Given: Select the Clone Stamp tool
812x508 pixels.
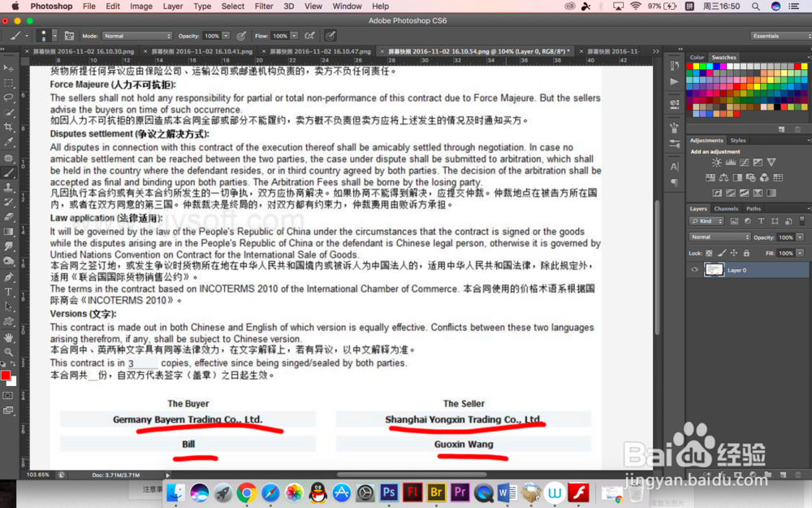Looking at the screenshot, I should [9, 188].
